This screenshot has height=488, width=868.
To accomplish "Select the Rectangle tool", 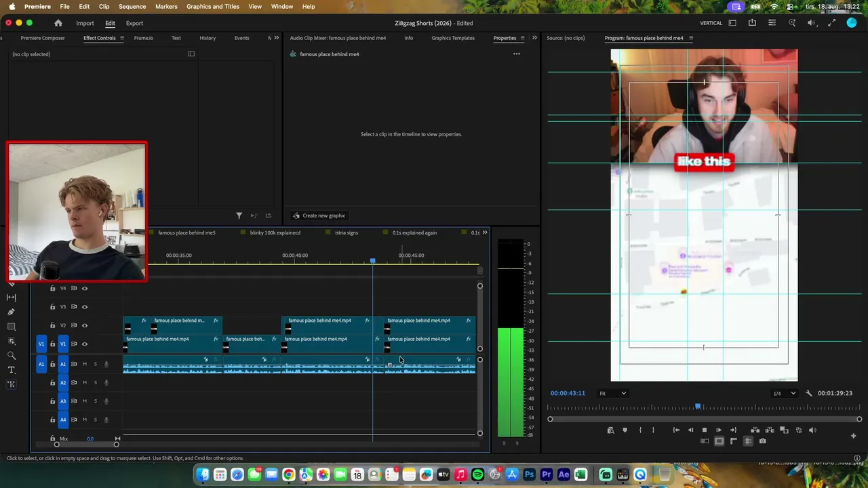I will (12, 327).
